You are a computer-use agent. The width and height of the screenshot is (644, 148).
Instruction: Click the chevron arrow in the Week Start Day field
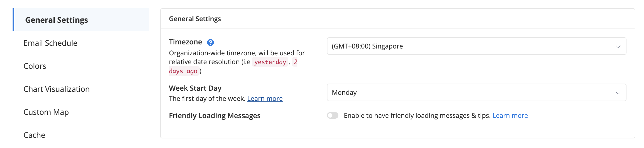coord(618,93)
